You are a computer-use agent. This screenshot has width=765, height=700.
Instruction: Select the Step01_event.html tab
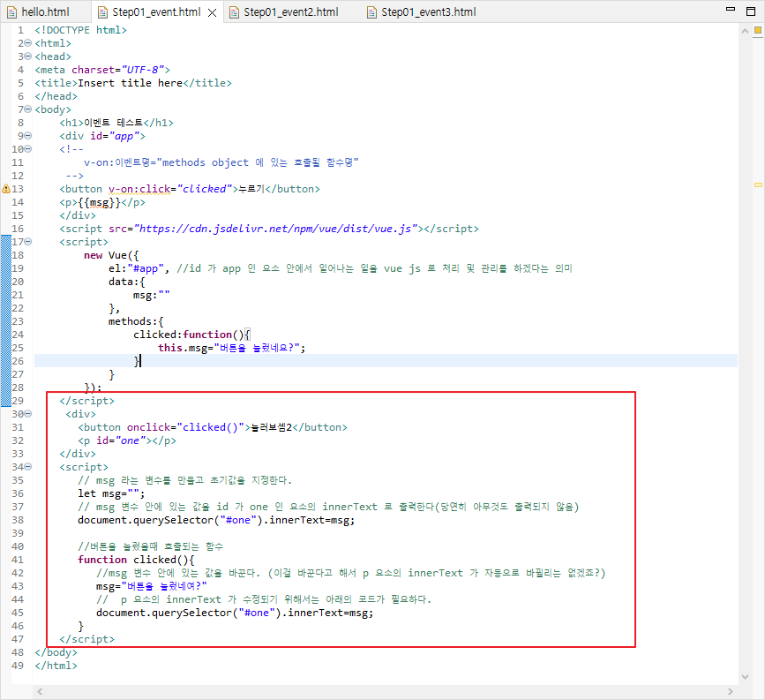(x=156, y=11)
